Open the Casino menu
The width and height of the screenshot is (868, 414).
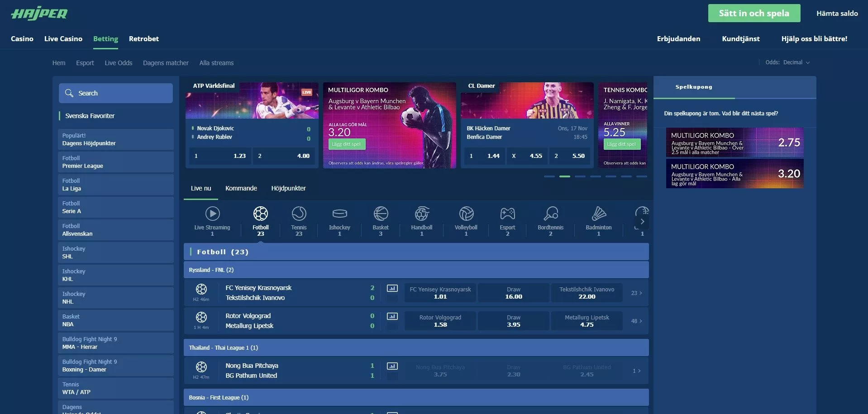22,39
